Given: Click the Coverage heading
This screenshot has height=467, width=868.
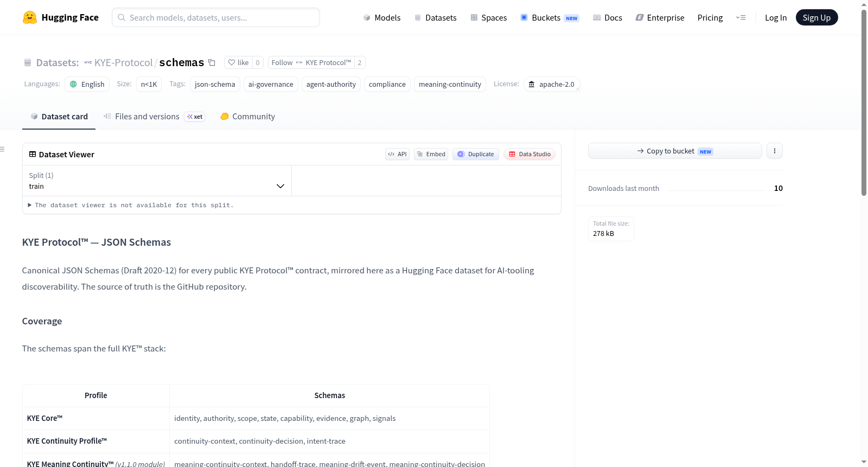Looking at the screenshot, I should (42, 321).
